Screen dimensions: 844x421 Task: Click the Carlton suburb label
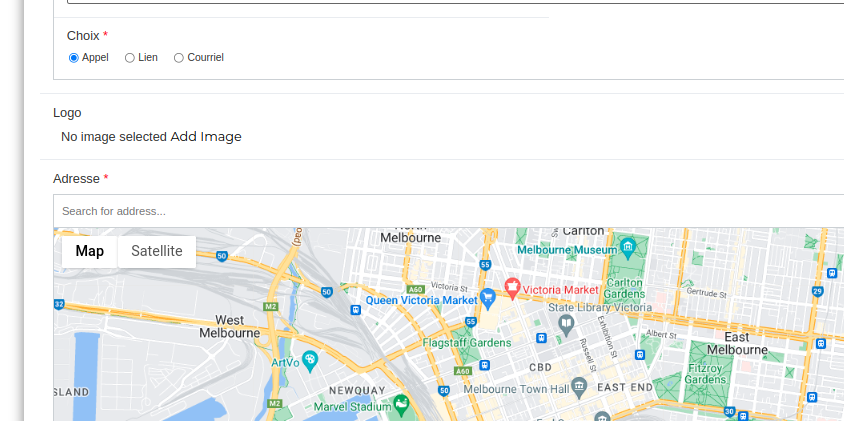[583, 231]
